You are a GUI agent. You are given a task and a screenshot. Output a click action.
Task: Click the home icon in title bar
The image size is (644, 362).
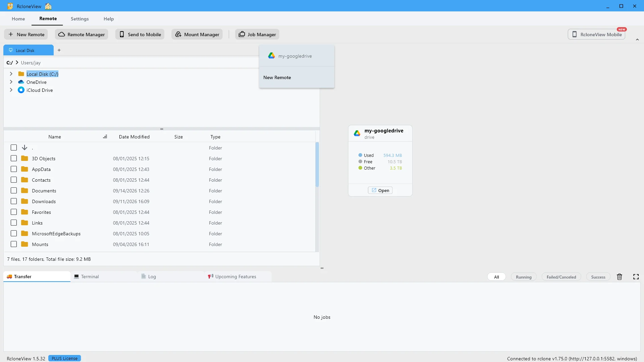48,6
